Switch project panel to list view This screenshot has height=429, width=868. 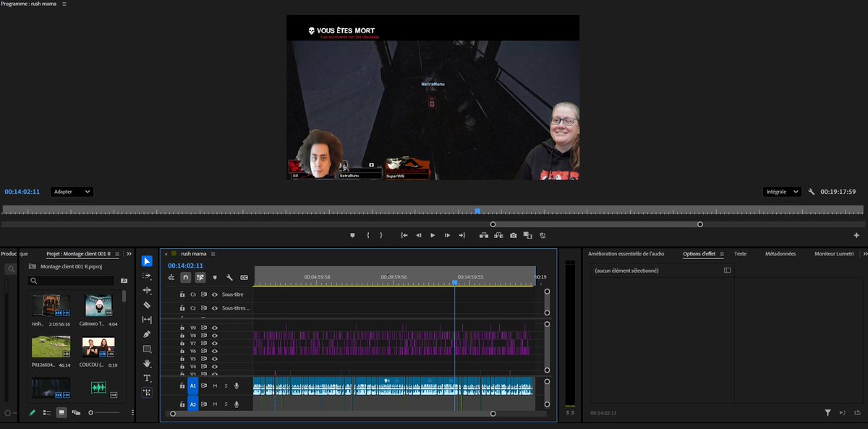tap(46, 412)
